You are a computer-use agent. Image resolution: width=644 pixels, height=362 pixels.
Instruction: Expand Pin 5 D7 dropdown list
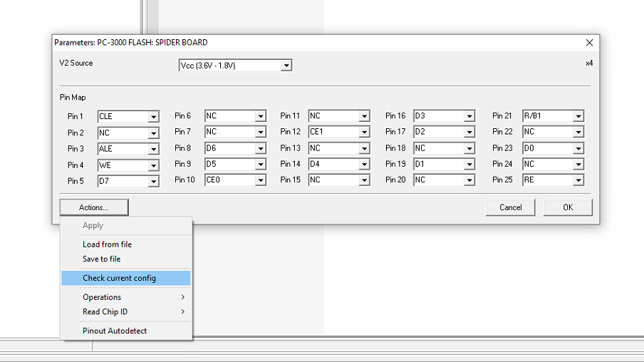(x=153, y=182)
